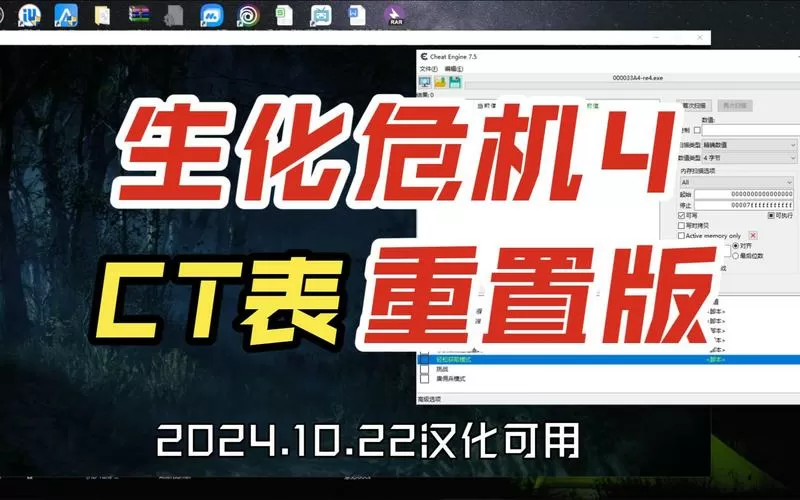Open the Bilibili TV shortcut icon

pyautogui.click(x=321, y=15)
